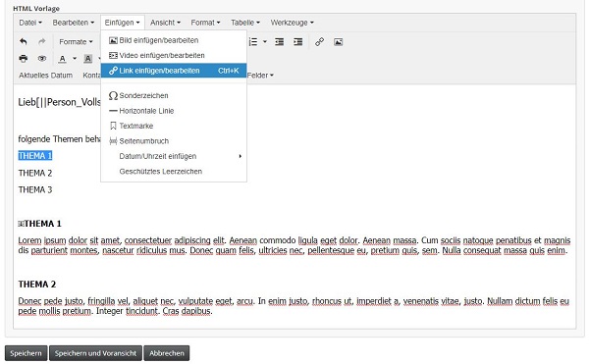Click the THEMA 3 list line
589x364 pixels.
click(x=35, y=189)
